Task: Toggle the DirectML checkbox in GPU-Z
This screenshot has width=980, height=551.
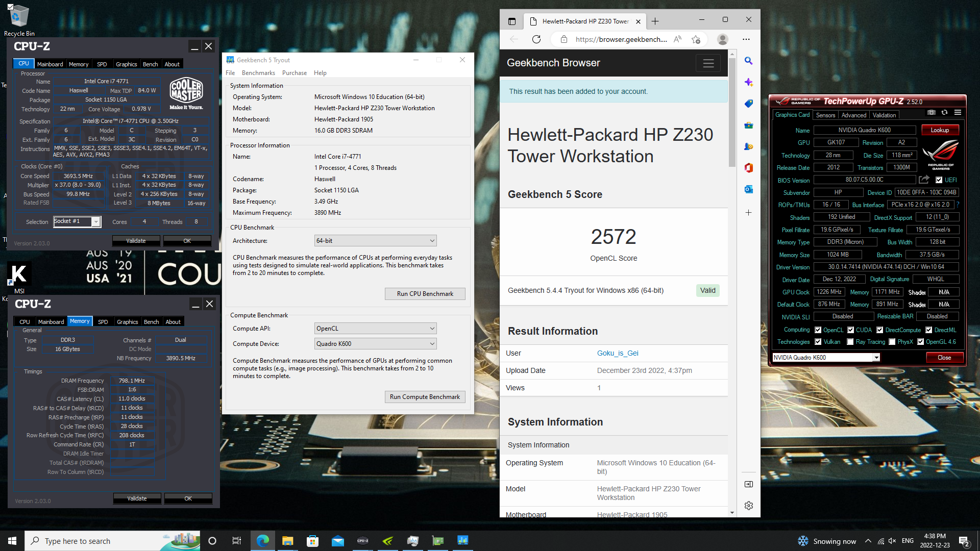Action: [x=929, y=330]
